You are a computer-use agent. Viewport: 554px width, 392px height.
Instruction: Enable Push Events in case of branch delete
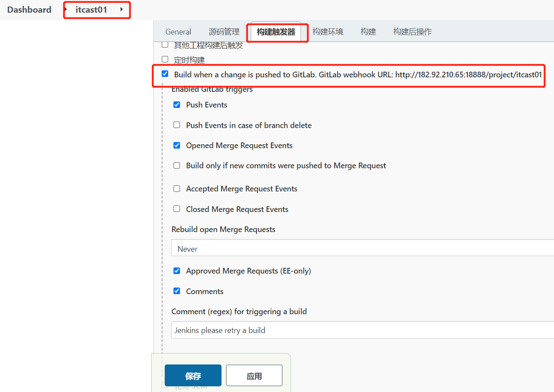point(177,125)
